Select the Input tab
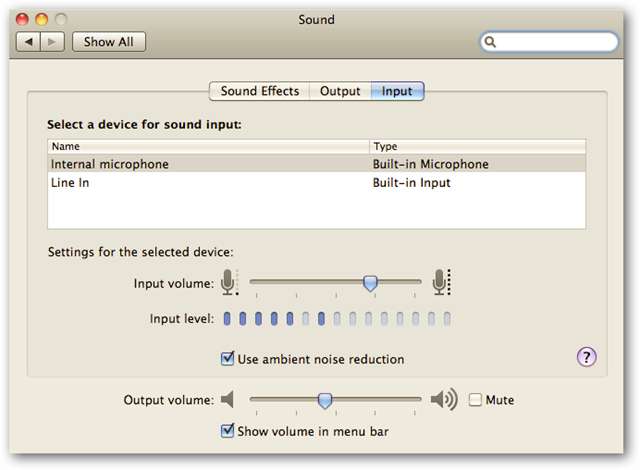 [397, 91]
